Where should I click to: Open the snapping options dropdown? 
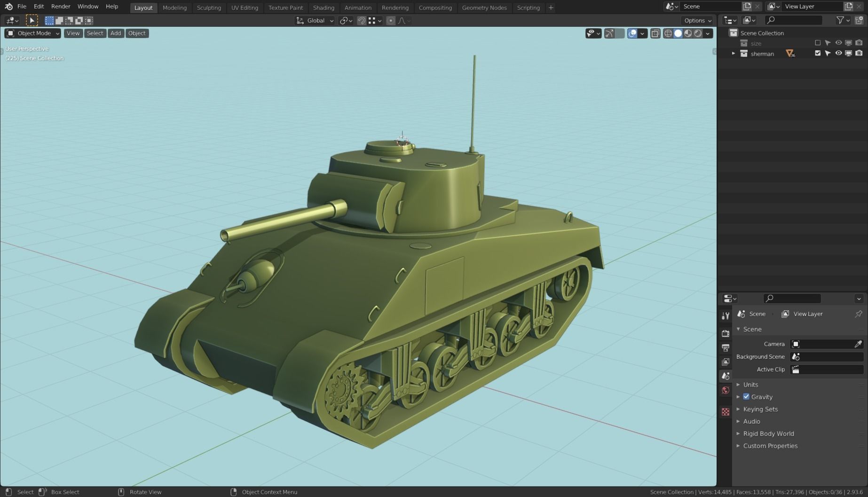[375, 21]
